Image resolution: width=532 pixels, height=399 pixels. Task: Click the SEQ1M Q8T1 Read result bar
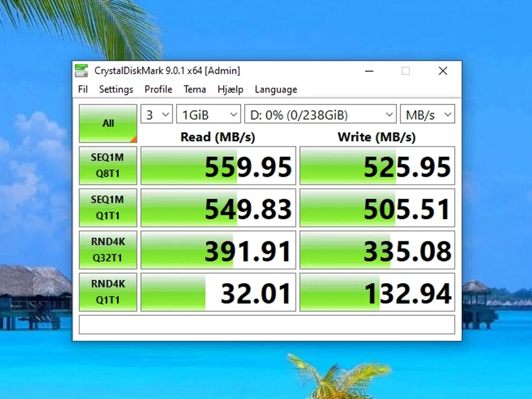[x=217, y=165]
